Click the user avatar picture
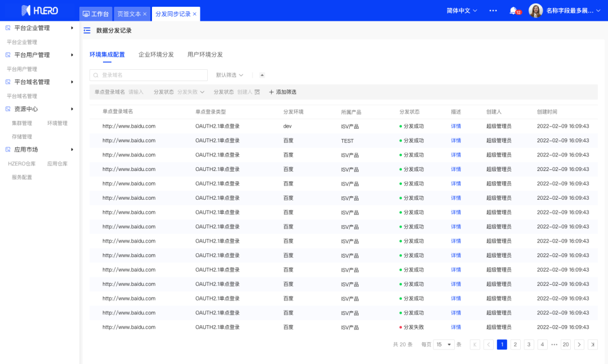This screenshot has width=608, height=364. (535, 11)
